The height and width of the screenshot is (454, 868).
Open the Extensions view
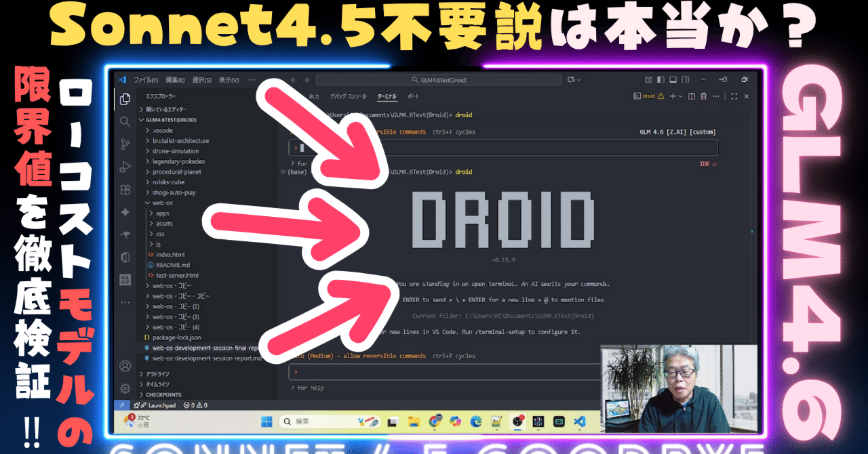click(x=124, y=190)
